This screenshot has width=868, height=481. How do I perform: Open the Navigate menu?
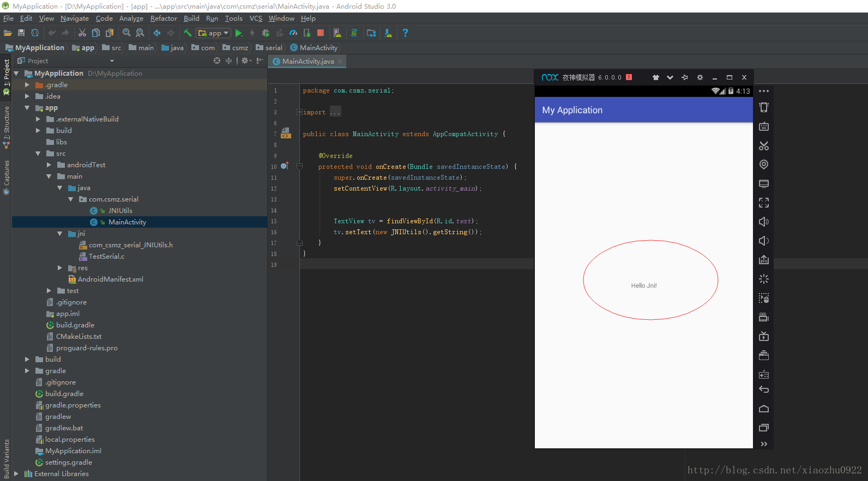[75, 19]
